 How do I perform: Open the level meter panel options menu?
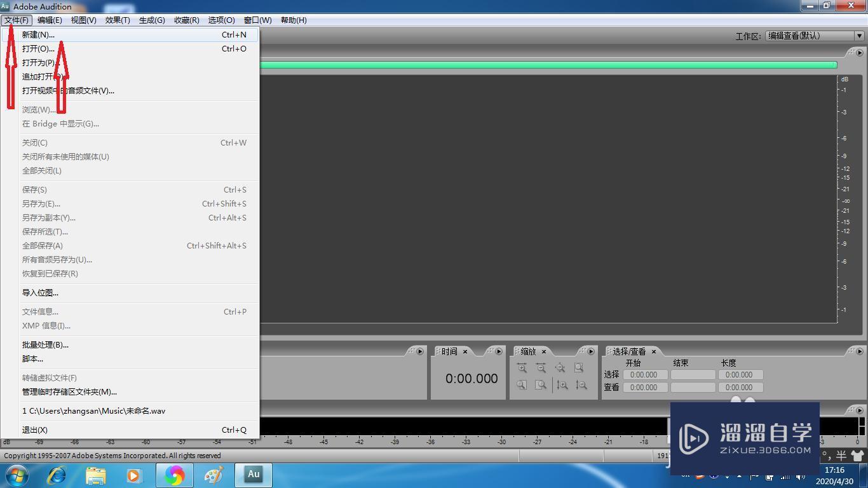tap(860, 410)
